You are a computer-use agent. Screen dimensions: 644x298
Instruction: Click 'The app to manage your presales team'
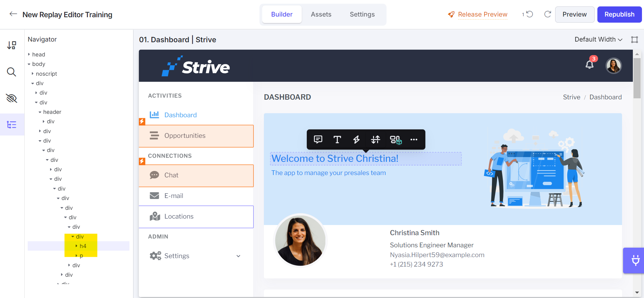(x=328, y=173)
